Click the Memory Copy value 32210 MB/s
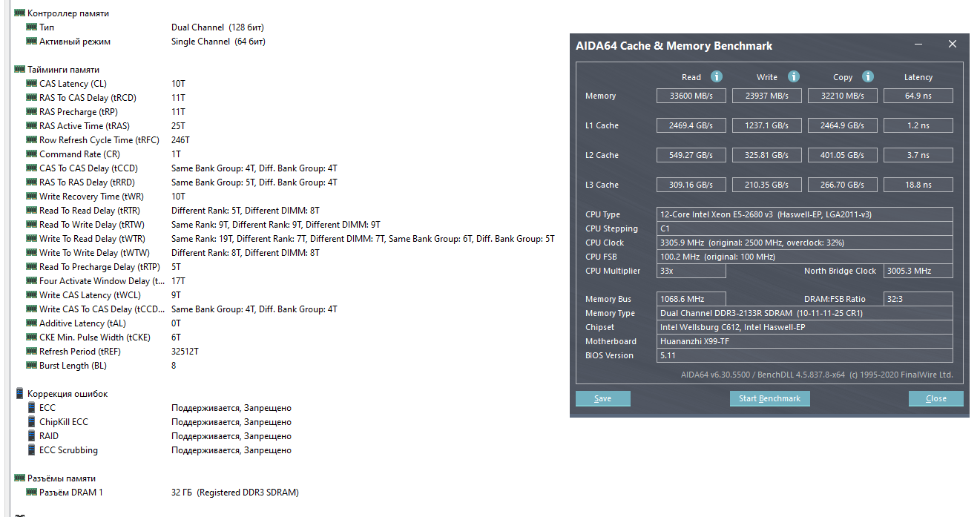Image resolution: width=980 pixels, height=517 pixels. pyautogui.click(x=843, y=96)
